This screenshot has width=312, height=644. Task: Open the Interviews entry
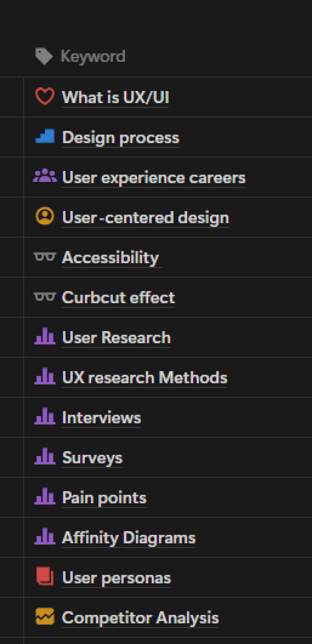[x=101, y=418]
